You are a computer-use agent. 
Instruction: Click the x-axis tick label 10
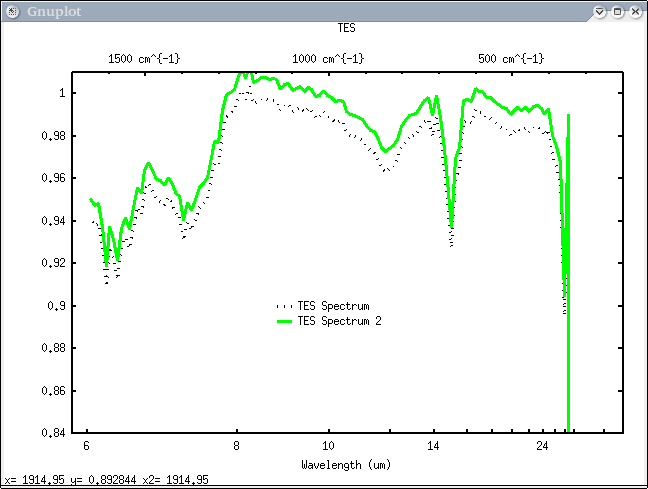[x=328, y=446]
